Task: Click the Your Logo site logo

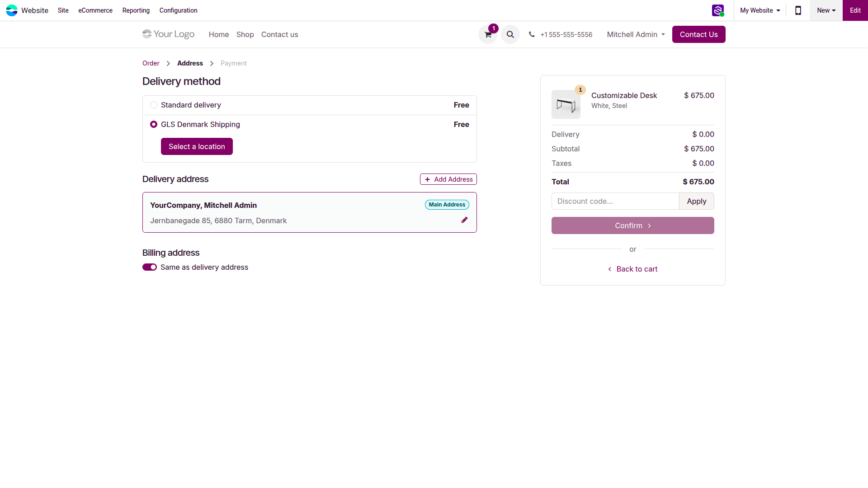Action: coord(168,34)
